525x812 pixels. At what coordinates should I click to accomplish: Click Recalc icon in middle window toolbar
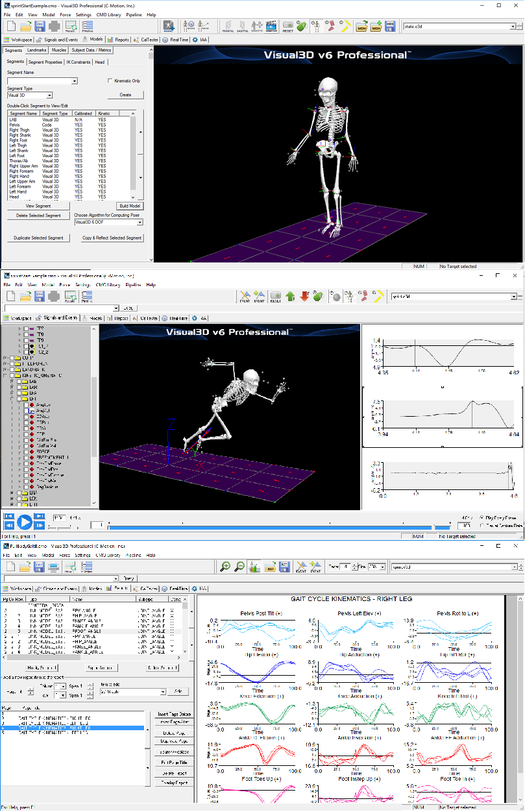71,296
